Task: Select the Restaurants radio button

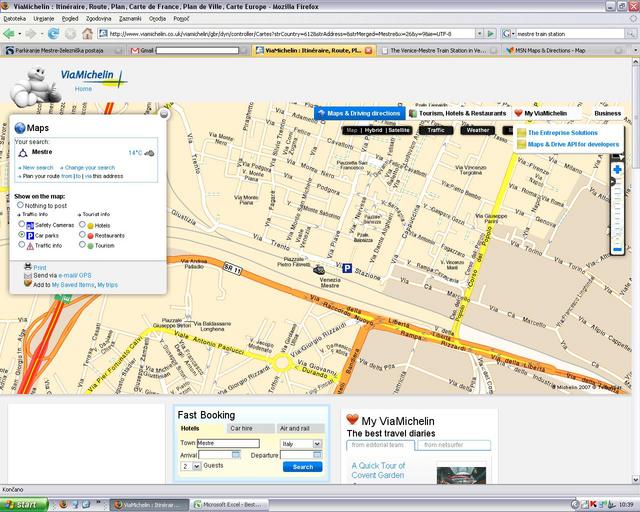Action: 82,235
